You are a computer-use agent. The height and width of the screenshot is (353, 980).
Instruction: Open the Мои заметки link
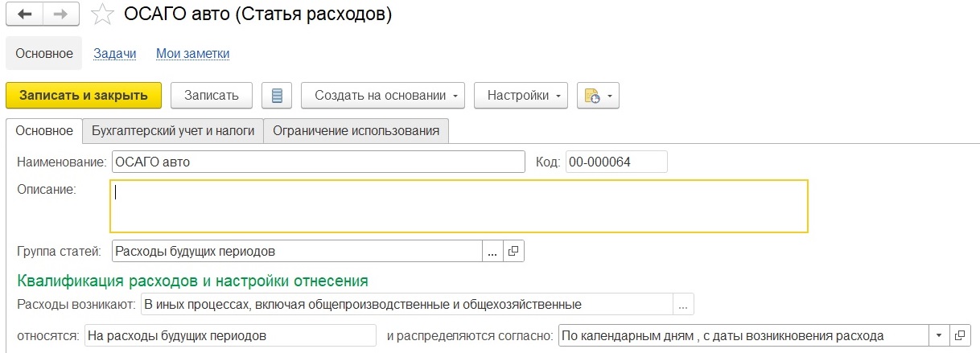tap(193, 54)
